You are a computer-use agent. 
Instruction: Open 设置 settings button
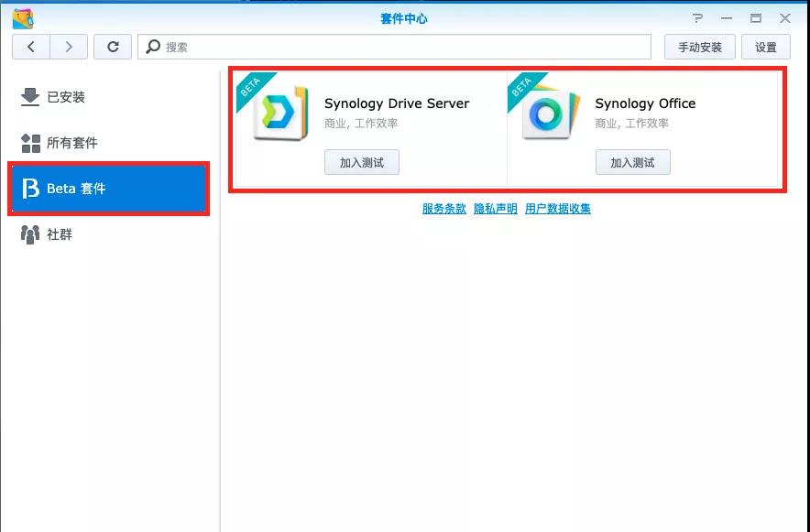pyautogui.click(x=765, y=47)
